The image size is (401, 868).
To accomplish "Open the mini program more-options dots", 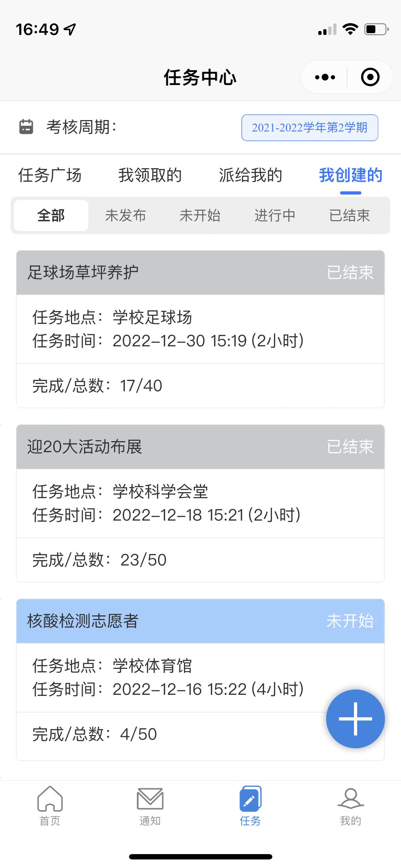I will pos(325,77).
